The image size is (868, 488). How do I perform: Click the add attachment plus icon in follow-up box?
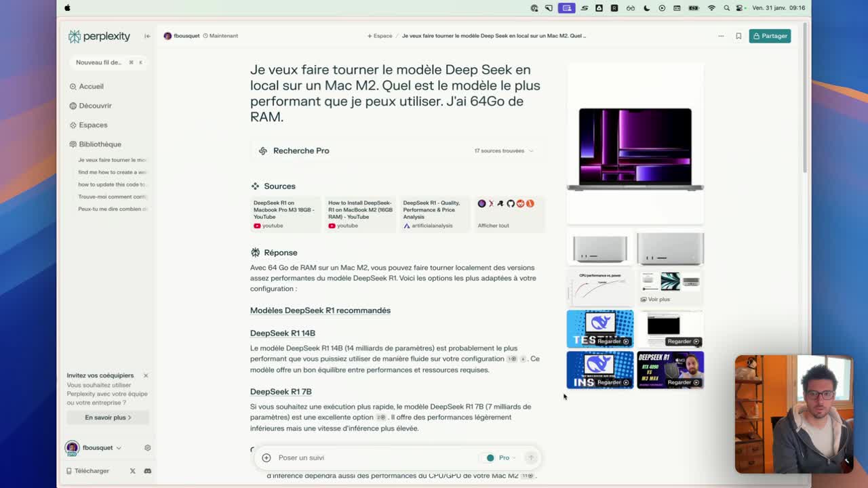pos(267,458)
